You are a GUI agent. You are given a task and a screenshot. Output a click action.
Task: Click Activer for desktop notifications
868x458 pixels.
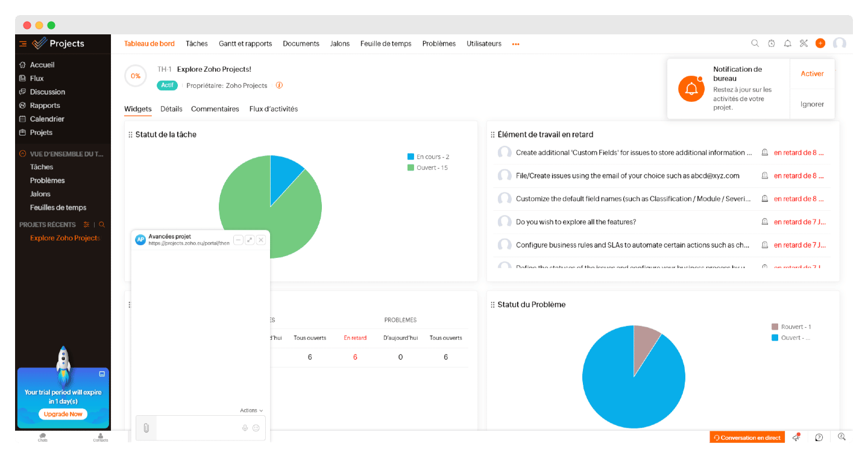pos(812,74)
